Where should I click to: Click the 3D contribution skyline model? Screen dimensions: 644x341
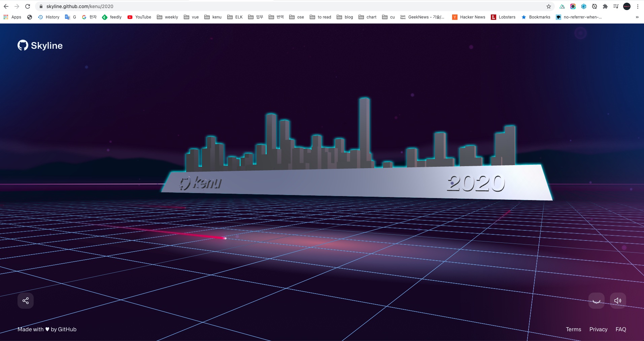coord(357,150)
